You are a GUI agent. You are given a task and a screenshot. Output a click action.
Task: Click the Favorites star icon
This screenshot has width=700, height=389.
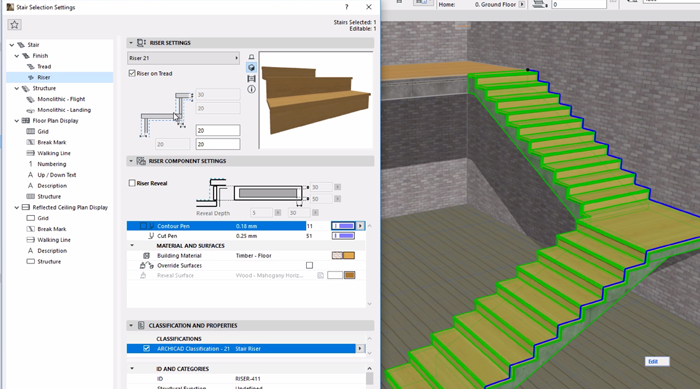14,25
